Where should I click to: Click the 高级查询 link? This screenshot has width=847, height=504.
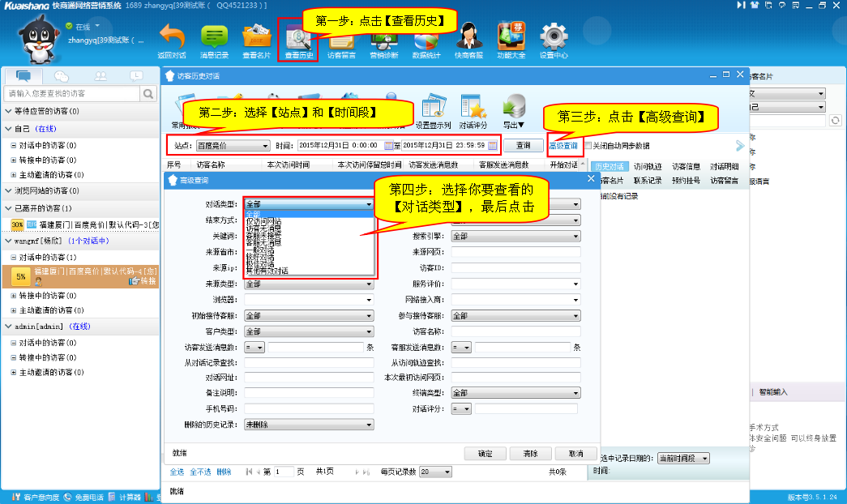click(563, 146)
